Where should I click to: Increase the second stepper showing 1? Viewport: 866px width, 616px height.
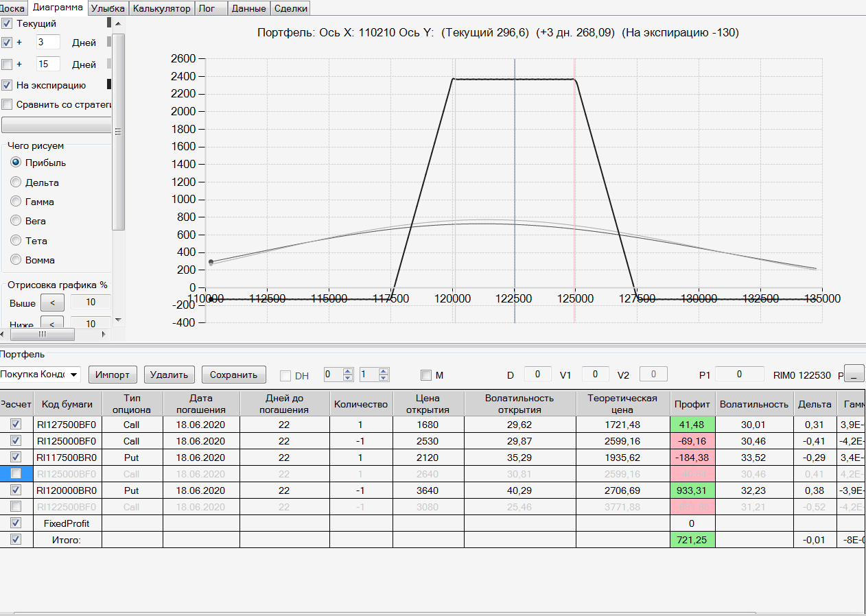tap(384, 371)
